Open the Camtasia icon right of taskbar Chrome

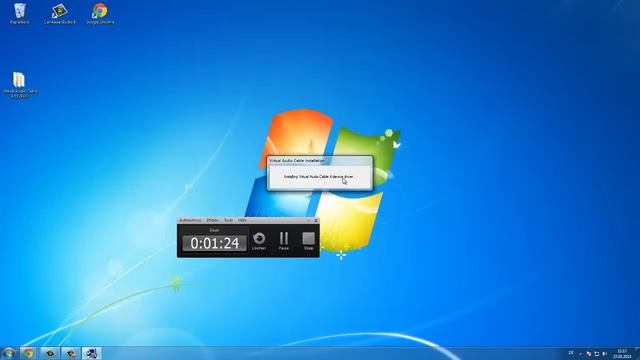point(50,353)
